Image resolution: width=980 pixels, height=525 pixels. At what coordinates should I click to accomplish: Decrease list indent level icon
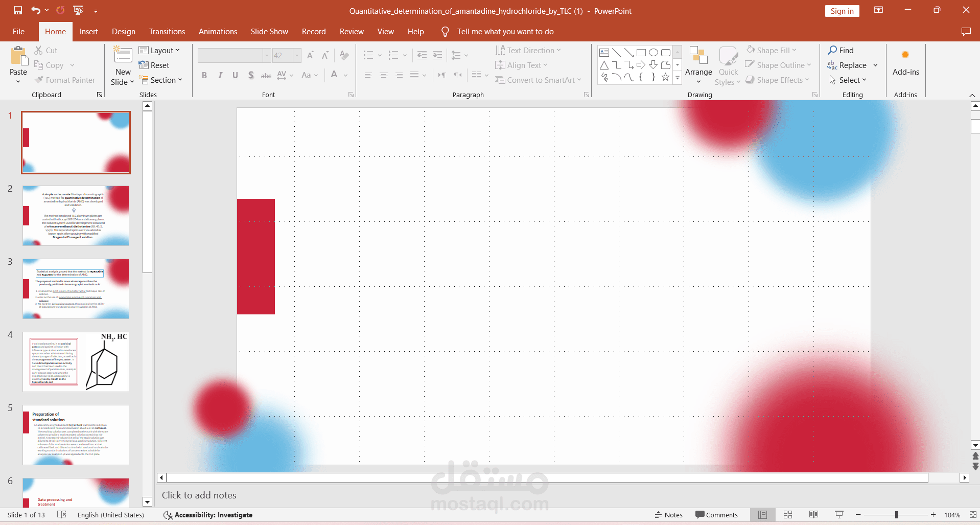click(x=422, y=55)
